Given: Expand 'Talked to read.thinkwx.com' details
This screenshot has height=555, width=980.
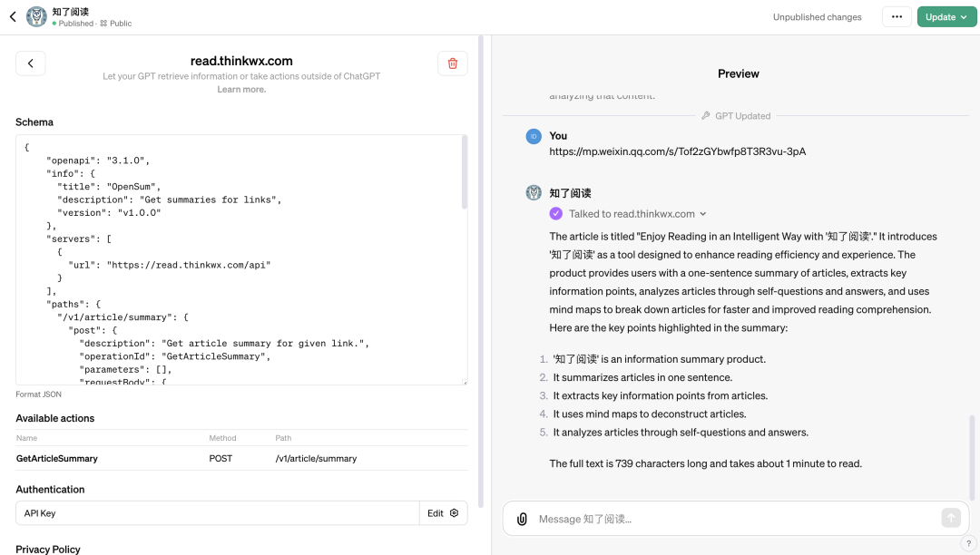Looking at the screenshot, I should tap(638, 213).
